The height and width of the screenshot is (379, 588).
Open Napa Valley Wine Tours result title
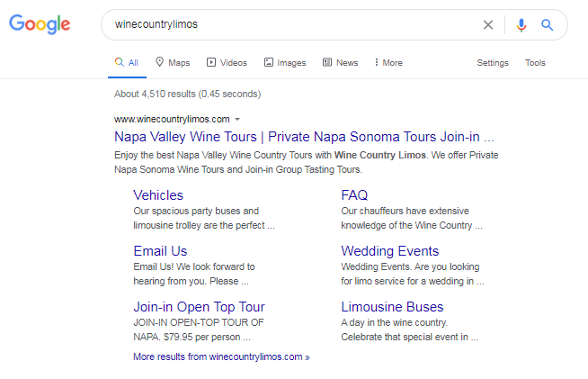(304, 138)
